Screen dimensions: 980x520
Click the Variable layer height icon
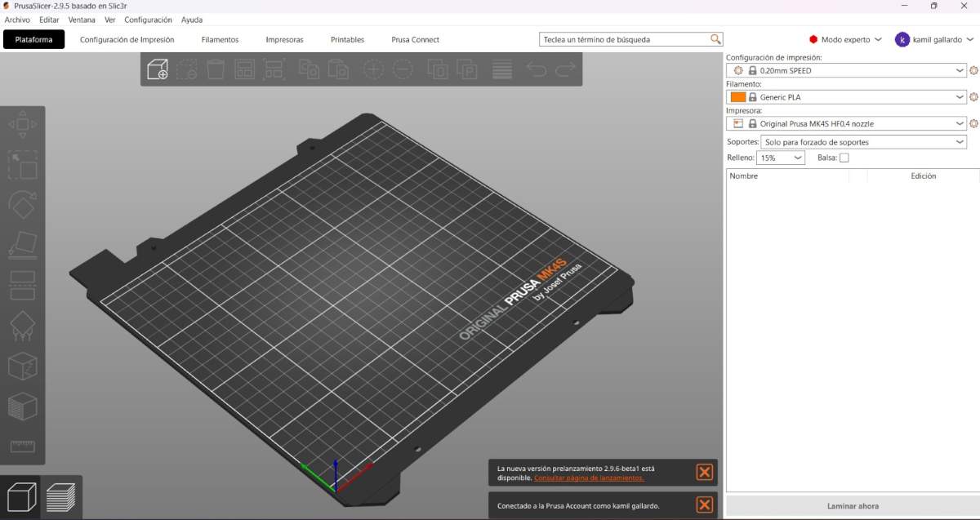pos(501,69)
